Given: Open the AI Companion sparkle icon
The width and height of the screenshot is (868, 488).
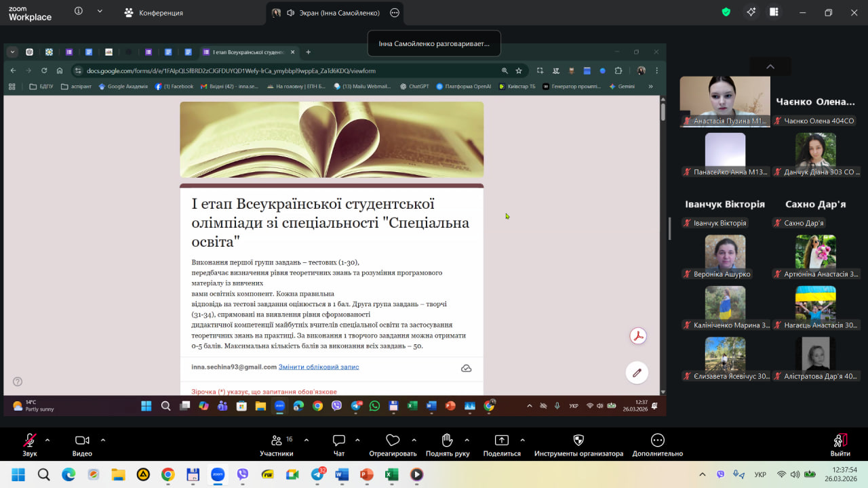Looking at the screenshot, I should pos(751,12).
